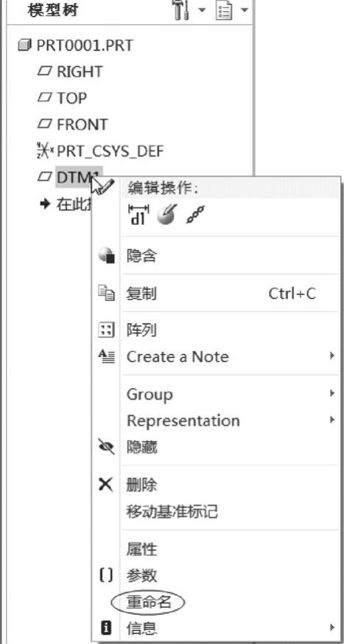The height and width of the screenshot is (644, 344).
Task: Open dropdown arrow beside list display icon
Action: [x=245, y=10]
